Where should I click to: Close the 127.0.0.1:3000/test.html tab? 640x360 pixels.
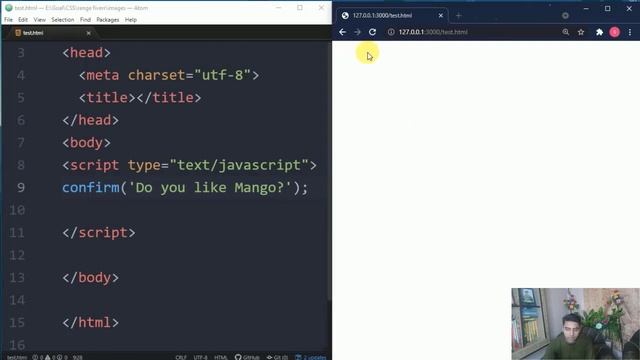(441, 16)
